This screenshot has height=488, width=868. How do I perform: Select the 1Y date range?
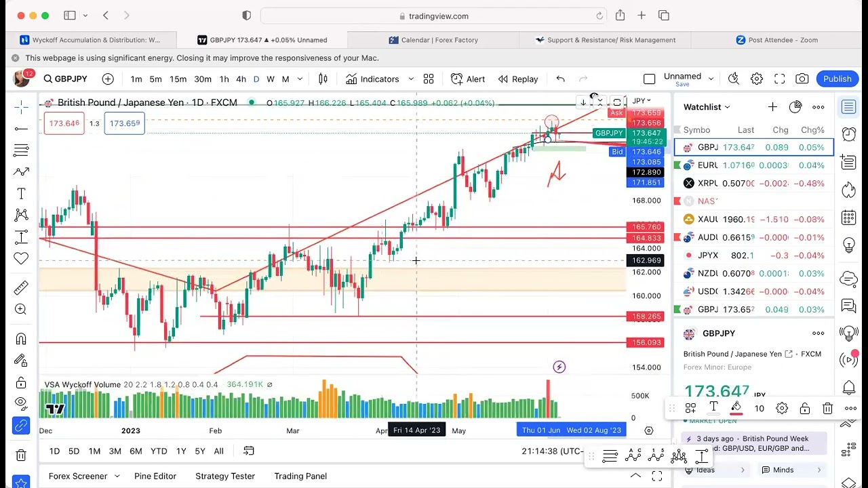(181, 451)
